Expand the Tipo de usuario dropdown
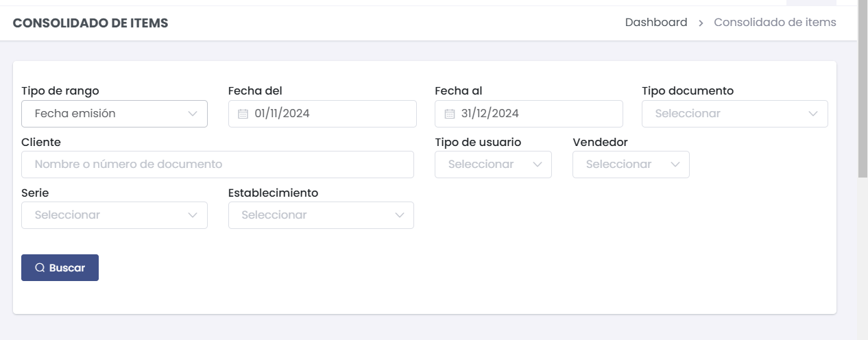868x340 pixels. click(x=494, y=165)
